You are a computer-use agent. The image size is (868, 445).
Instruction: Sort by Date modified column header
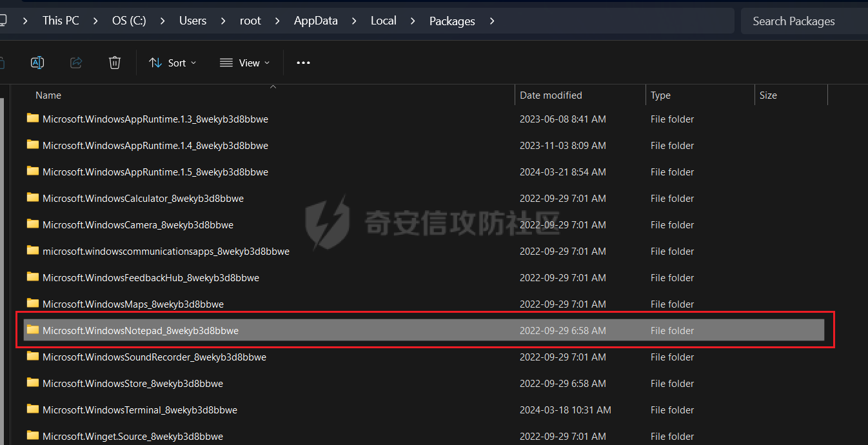pyautogui.click(x=551, y=95)
